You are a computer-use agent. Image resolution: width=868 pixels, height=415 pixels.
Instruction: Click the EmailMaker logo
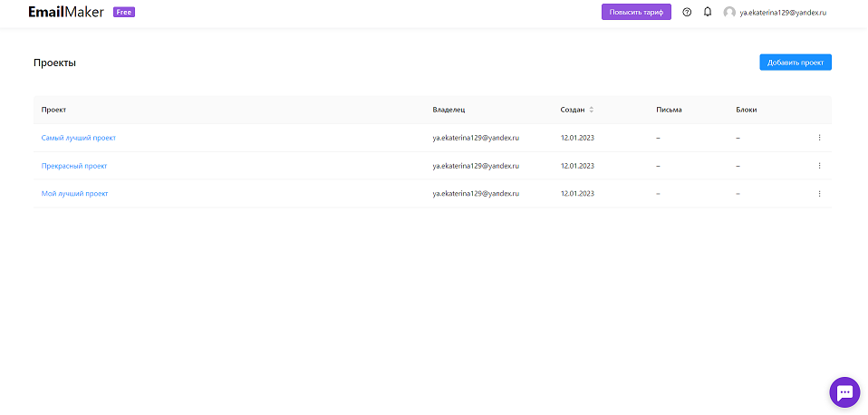click(66, 12)
